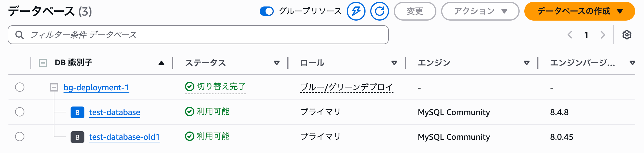
Task: Go to the next page arrow
Action: pos(603,35)
